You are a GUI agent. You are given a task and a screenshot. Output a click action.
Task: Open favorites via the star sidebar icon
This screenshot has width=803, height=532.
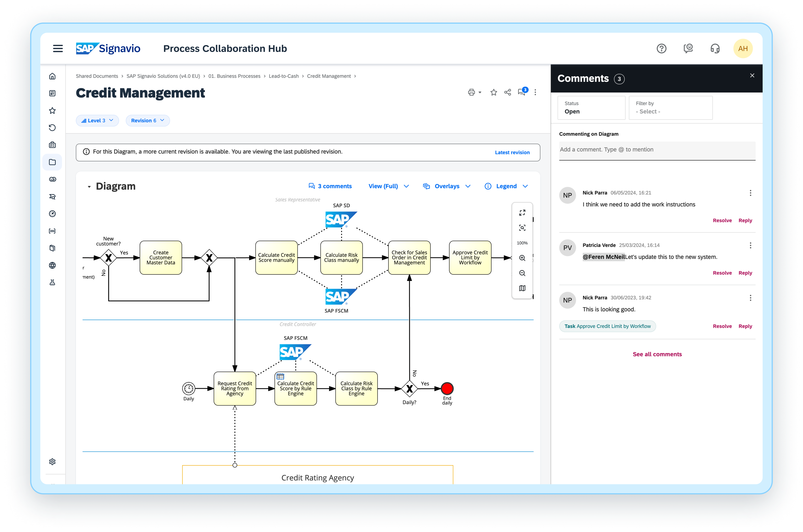53,110
